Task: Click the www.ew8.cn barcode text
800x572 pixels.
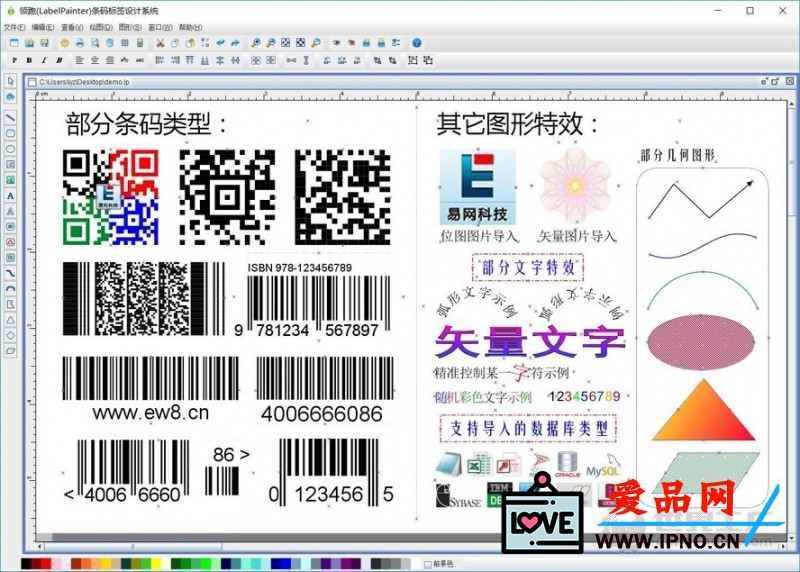Action: pos(151,412)
